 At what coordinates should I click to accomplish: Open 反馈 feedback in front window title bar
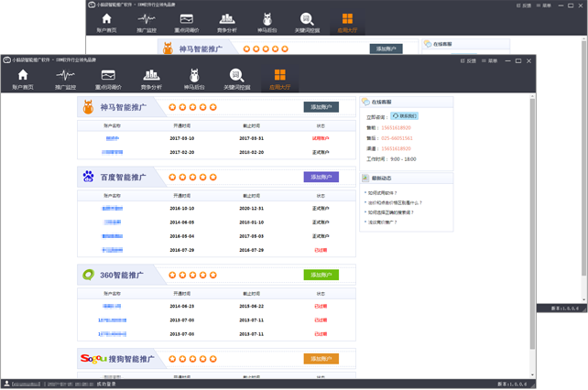(468, 60)
